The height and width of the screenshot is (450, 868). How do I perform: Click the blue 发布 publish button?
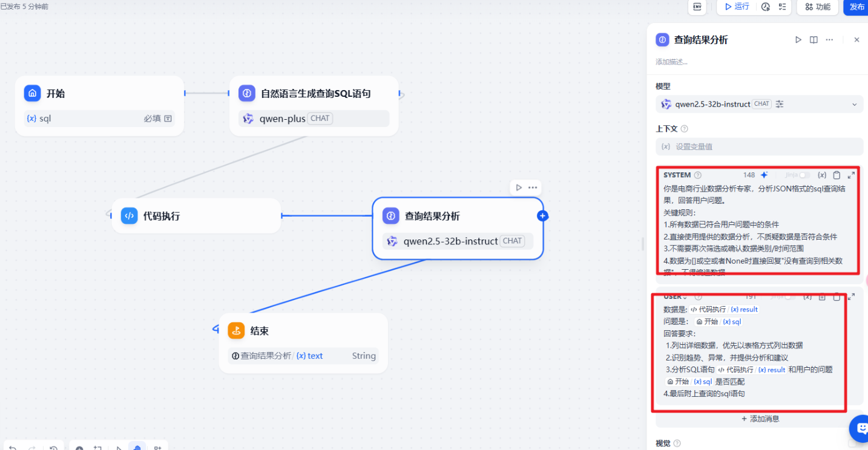[856, 7]
